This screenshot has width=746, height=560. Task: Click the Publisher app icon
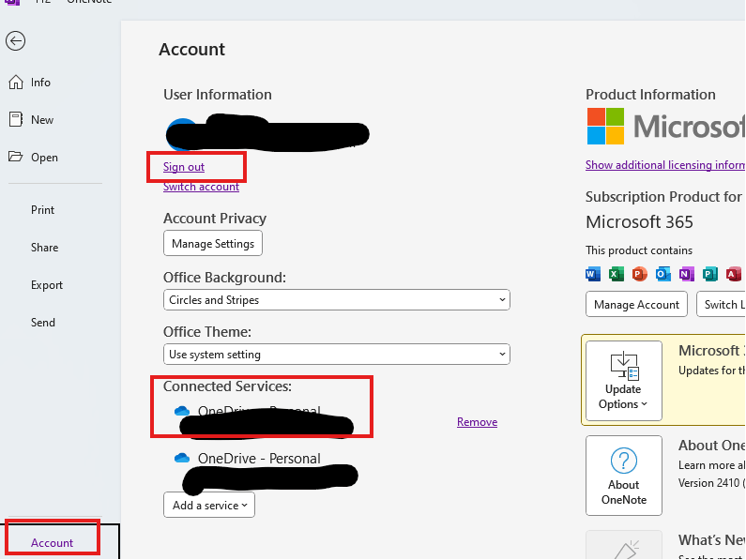point(709,274)
